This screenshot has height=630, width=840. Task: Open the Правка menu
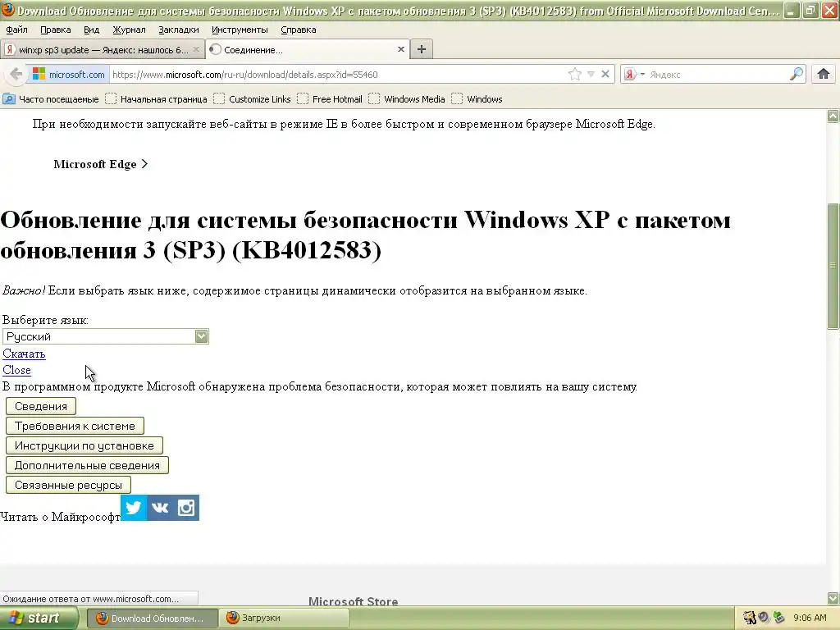[56, 30]
